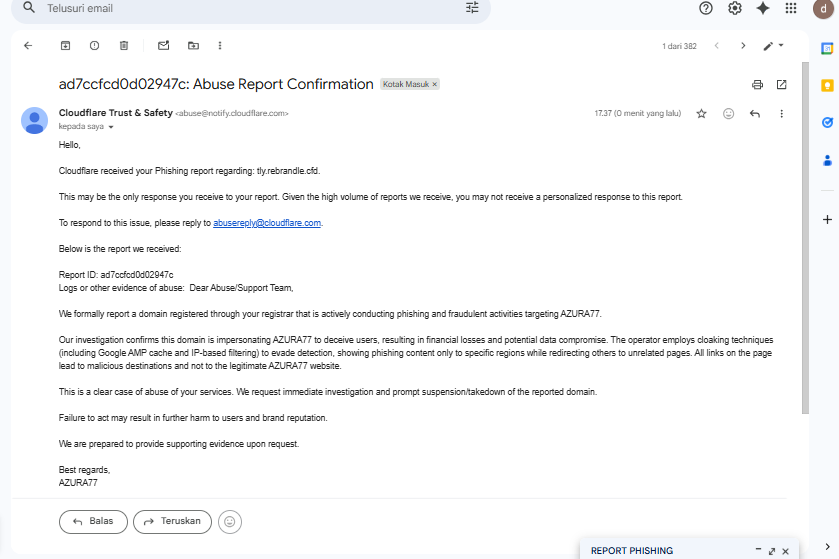The width and height of the screenshot is (839, 559).
Task: Mark email as unread
Action: click(164, 45)
